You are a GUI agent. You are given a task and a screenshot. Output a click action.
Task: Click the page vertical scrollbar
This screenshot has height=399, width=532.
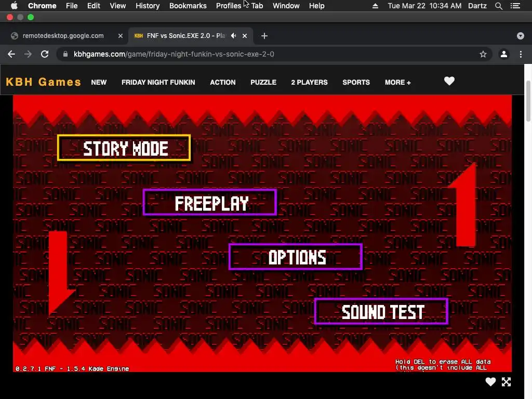click(528, 101)
